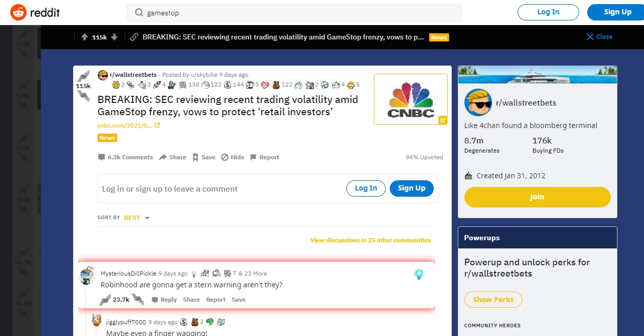This screenshot has width=644, height=336.
Task: Close the post overlay
Action: click(x=599, y=37)
